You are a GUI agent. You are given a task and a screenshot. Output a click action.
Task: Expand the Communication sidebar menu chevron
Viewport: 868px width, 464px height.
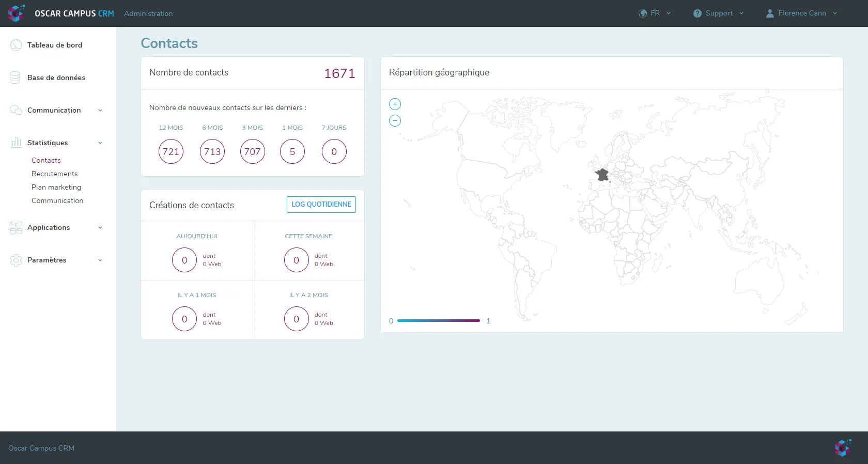click(100, 111)
